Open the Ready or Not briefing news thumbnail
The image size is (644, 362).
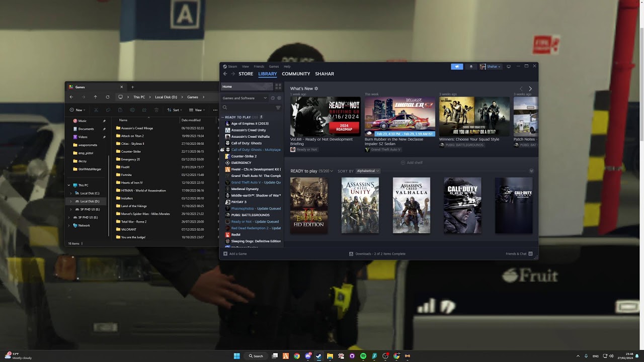(325, 117)
